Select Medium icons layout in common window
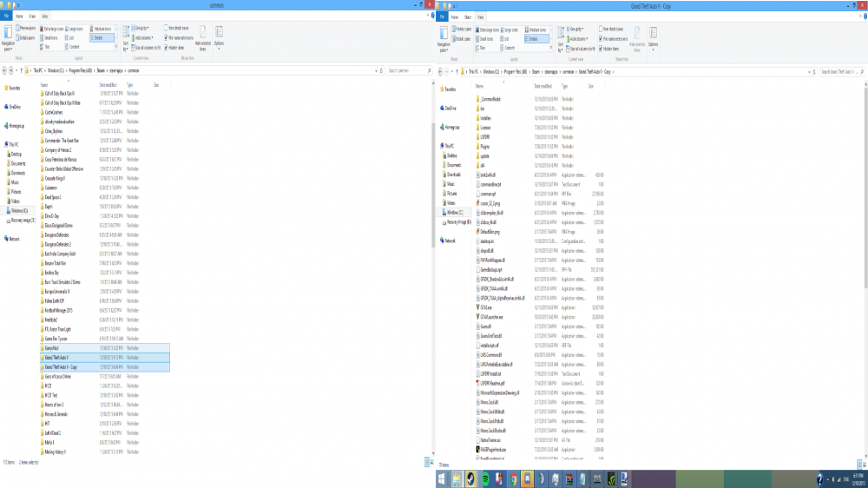This screenshot has width=868, height=488. (101, 29)
